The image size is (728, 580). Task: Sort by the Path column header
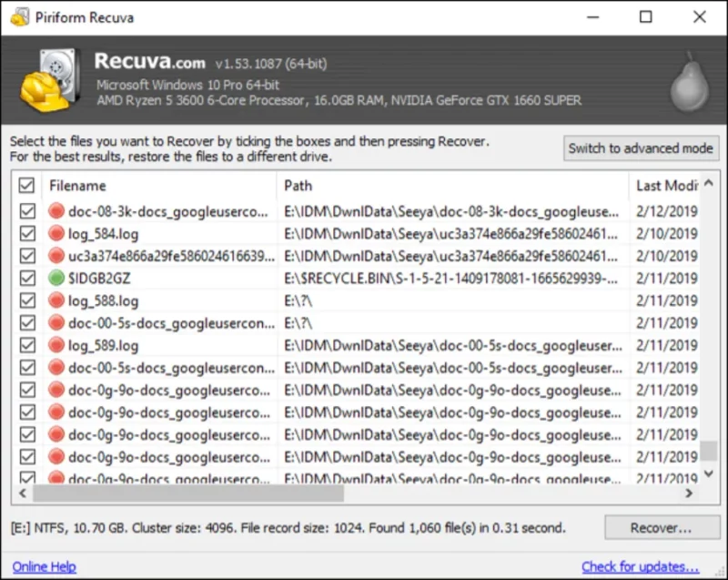[452, 186]
